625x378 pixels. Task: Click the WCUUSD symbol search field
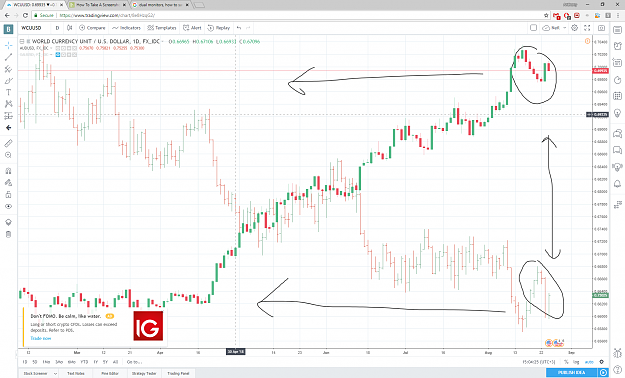point(32,28)
